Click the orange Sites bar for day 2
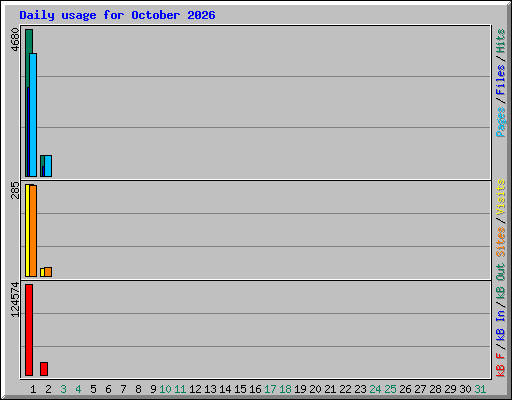This screenshot has width=512, height=400. (48, 272)
